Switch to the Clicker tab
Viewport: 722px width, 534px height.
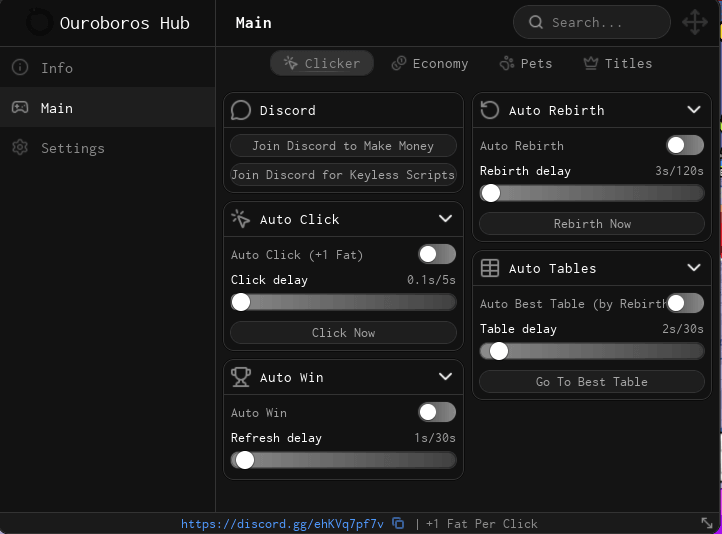point(322,63)
